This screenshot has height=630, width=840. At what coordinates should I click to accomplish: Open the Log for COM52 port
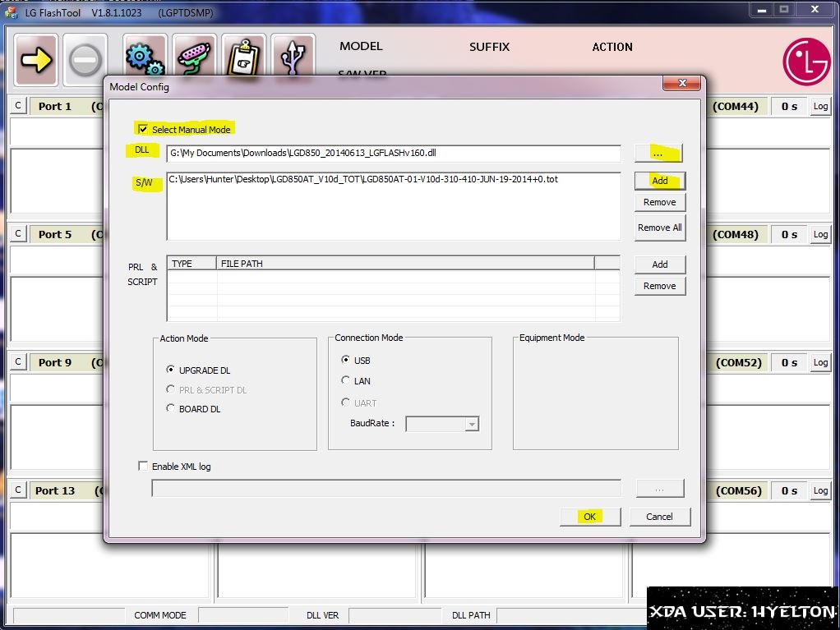[x=820, y=362]
